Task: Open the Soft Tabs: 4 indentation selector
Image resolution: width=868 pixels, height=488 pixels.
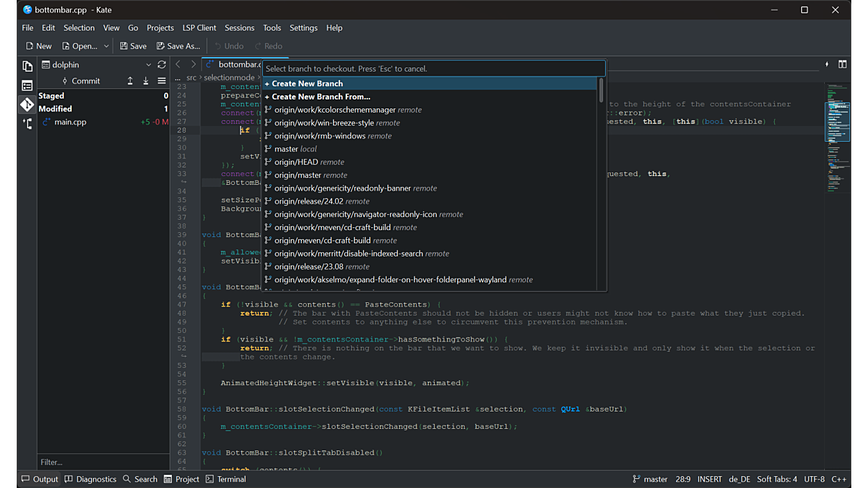Action: (x=777, y=479)
